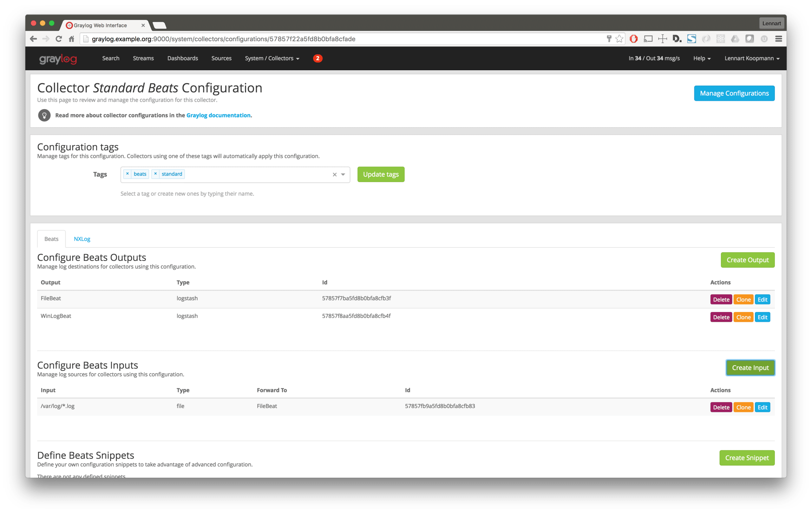Go to Streams in the navbar
The height and width of the screenshot is (514, 812).
click(143, 58)
